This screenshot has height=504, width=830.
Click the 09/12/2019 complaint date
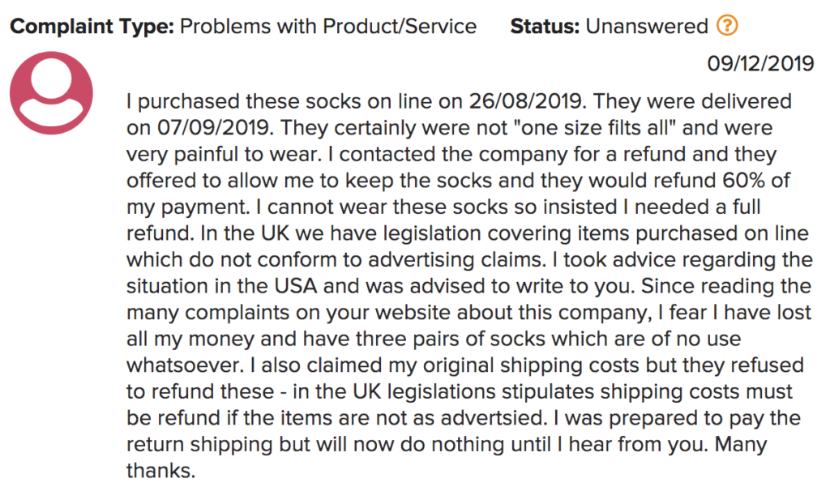click(760, 63)
